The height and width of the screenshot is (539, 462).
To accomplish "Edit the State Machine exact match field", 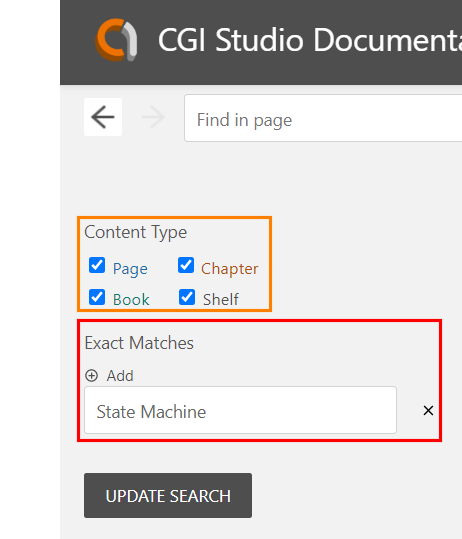I will (x=240, y=410).
